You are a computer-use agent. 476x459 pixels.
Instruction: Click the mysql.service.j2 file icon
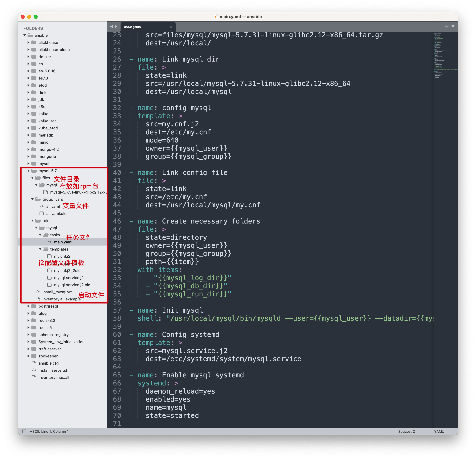pyautogui.click(x=50, y=278)
